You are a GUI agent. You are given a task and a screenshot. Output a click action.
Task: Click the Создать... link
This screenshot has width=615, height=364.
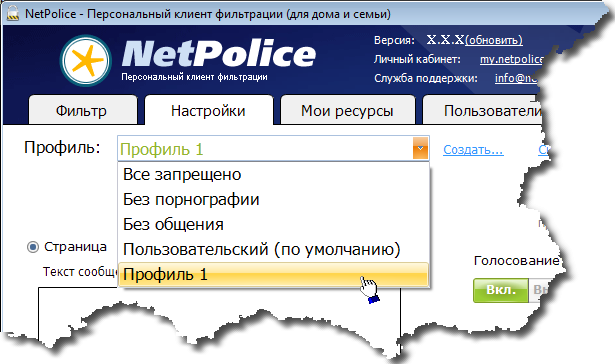[473, 150]
